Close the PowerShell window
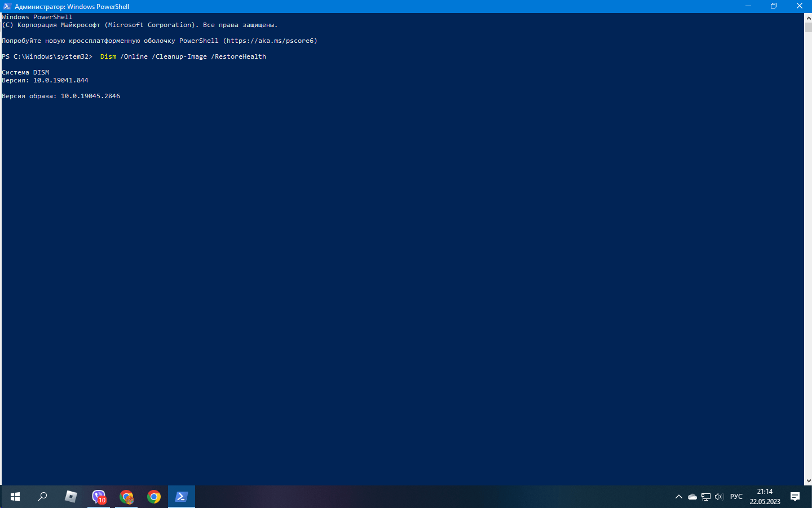 pyautogui.click(x=799, y=6)
